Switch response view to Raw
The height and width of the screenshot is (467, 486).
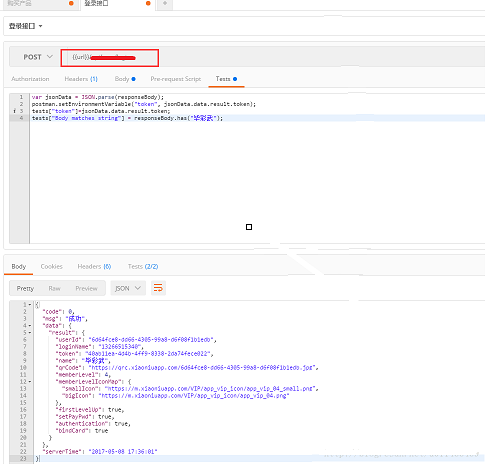(54, 289)
